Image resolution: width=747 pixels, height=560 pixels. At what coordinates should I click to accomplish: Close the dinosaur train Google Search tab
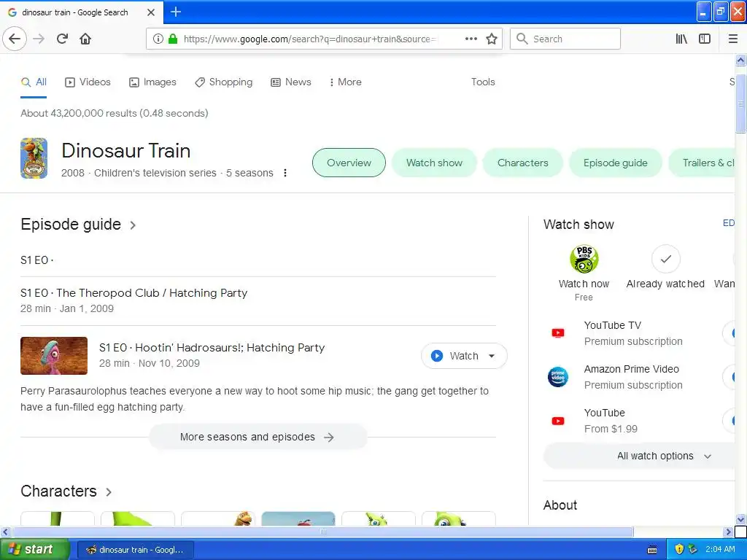point(151,12)
